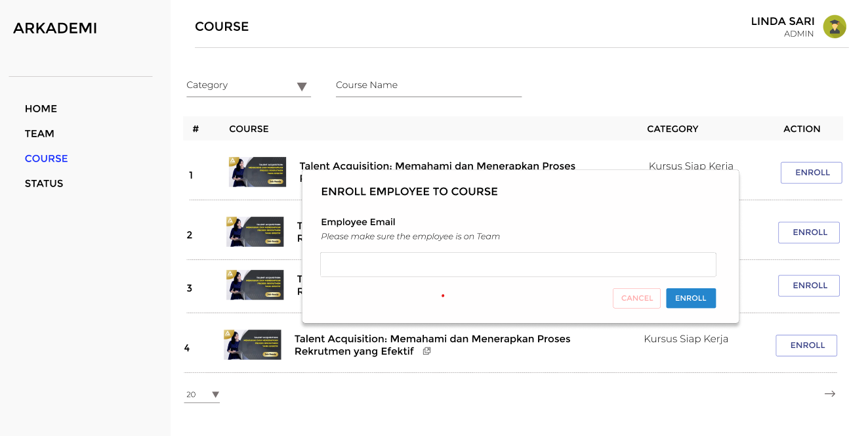The image size is (868, 436).
Task: Click the Course Name search field
Action: [428, 85]
